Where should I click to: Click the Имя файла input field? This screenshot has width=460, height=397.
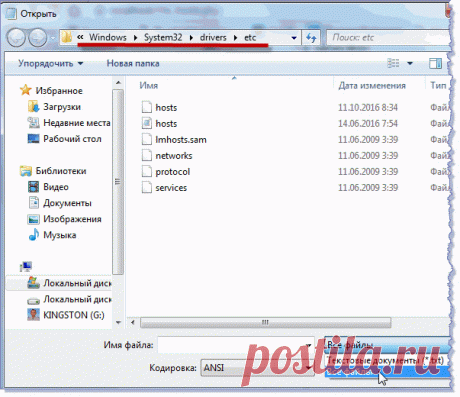point(236,345)
